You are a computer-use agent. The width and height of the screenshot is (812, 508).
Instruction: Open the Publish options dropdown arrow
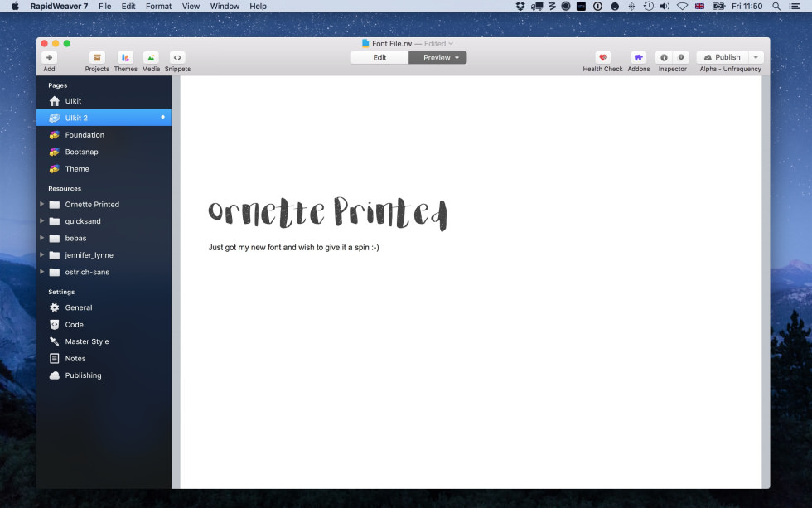tap(756, 57)
